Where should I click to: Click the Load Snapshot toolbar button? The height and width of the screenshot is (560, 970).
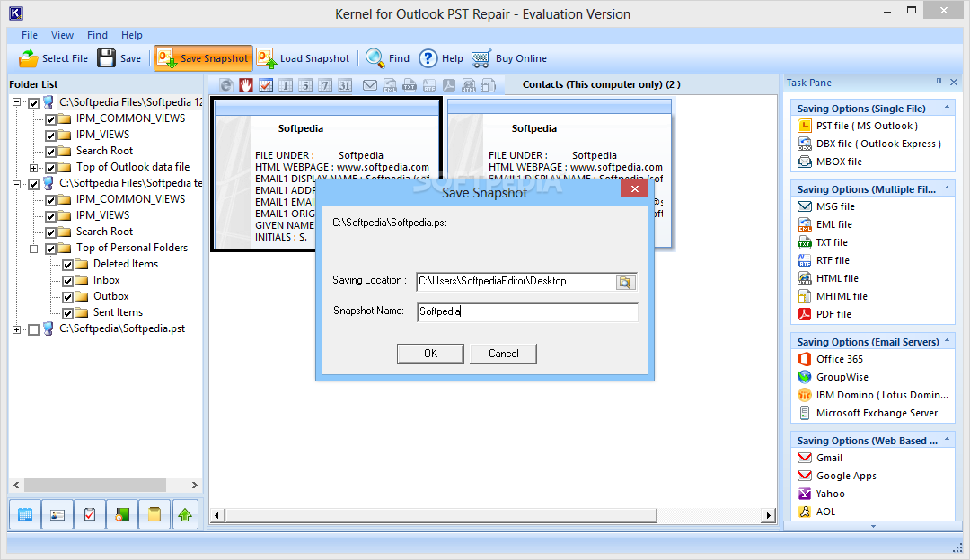point(304,58)
